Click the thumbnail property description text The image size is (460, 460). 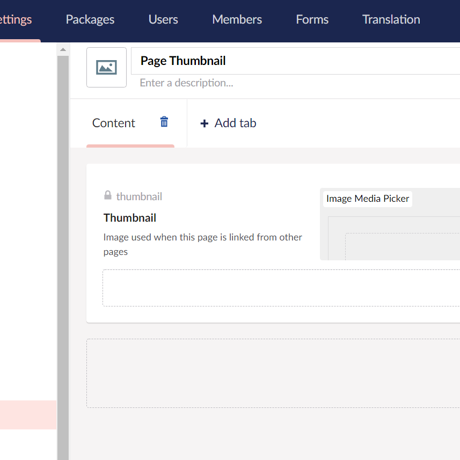click(203, 244)
